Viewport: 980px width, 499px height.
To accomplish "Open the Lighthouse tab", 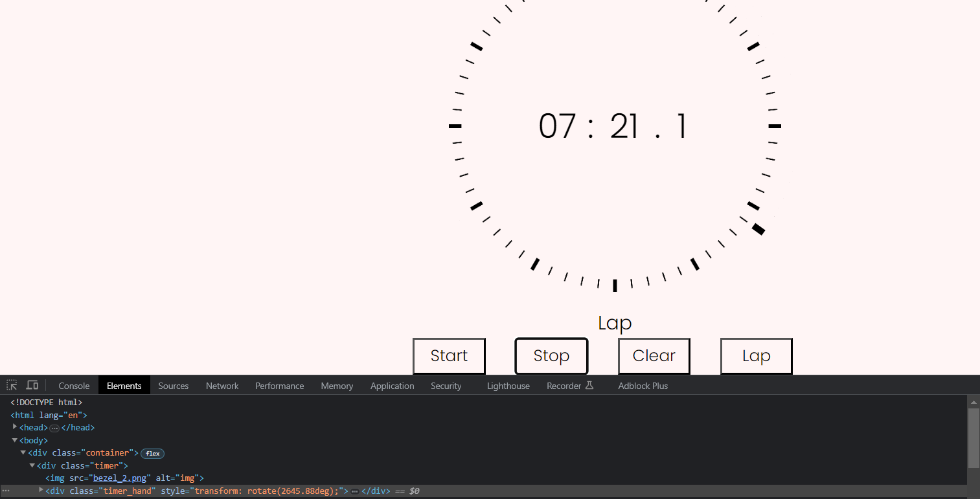I will pos(508,386).
